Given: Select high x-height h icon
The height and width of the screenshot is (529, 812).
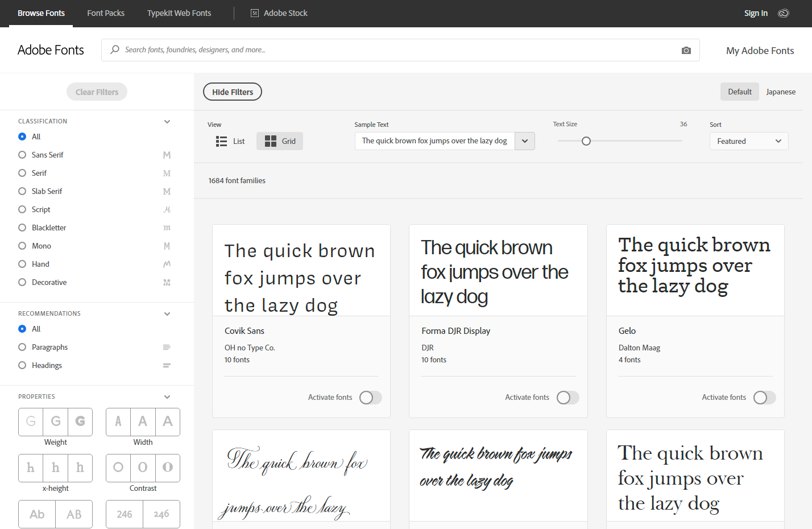Looking at the screenshot, I should point(80,468).
